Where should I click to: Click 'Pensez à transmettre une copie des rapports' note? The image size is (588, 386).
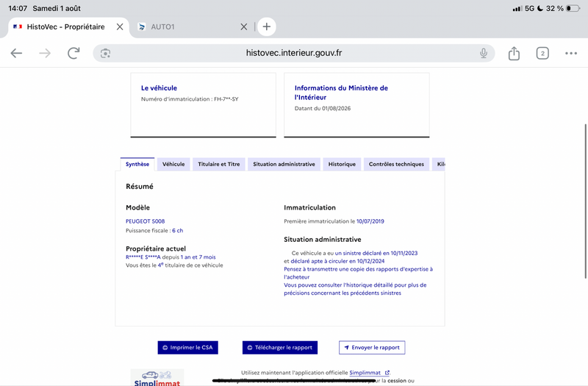(358, 273)
